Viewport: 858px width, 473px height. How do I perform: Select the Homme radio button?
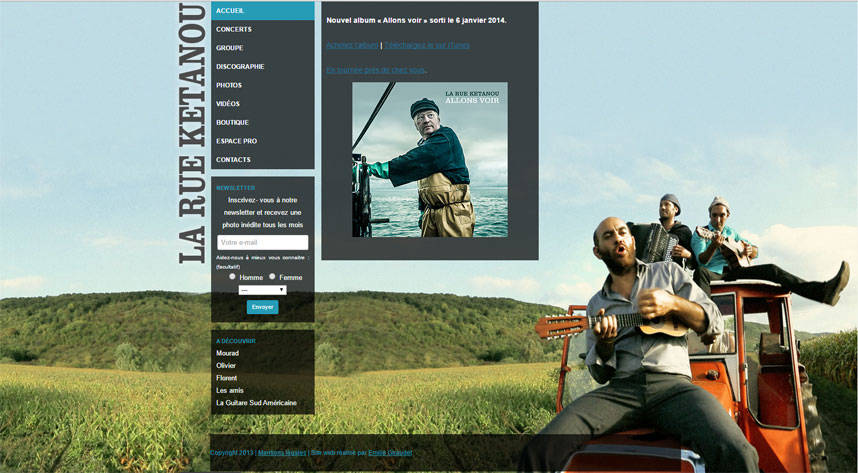tap(233, 276)
